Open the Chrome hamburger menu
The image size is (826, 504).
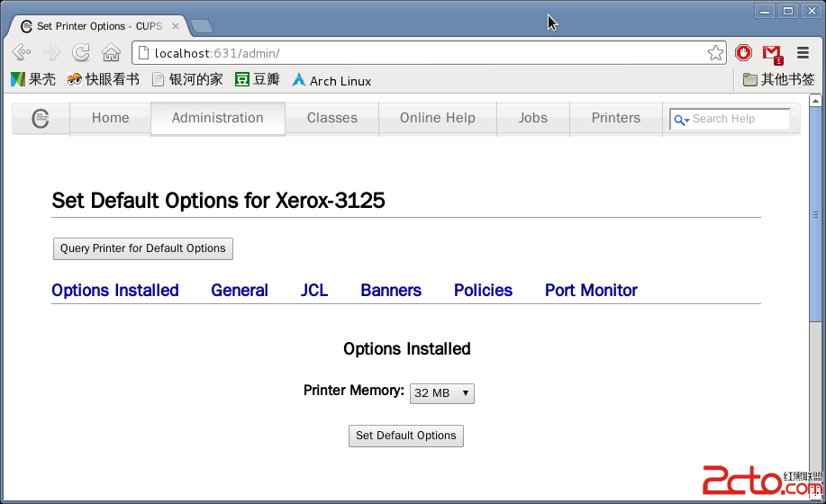click(803, 52)
